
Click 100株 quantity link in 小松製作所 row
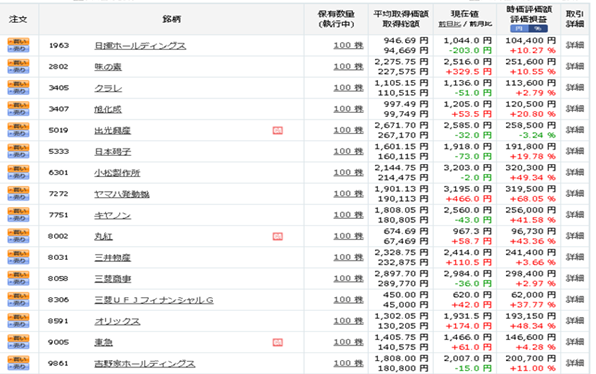click(x=348, y=173)
